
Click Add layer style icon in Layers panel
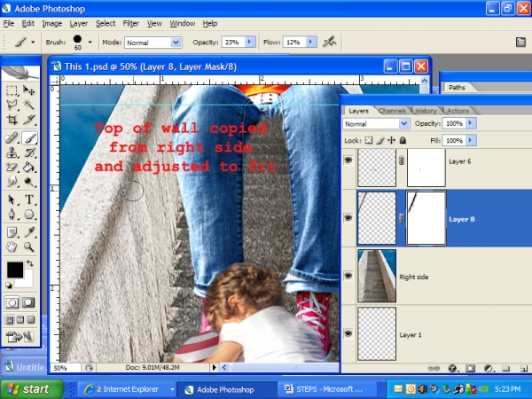click(x=452, y=369)
